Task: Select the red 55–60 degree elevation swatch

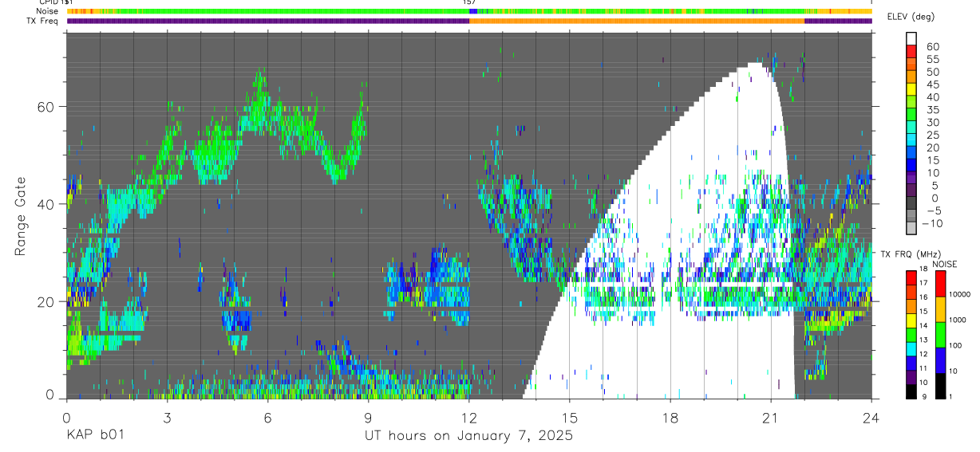Action: (911, 50)
